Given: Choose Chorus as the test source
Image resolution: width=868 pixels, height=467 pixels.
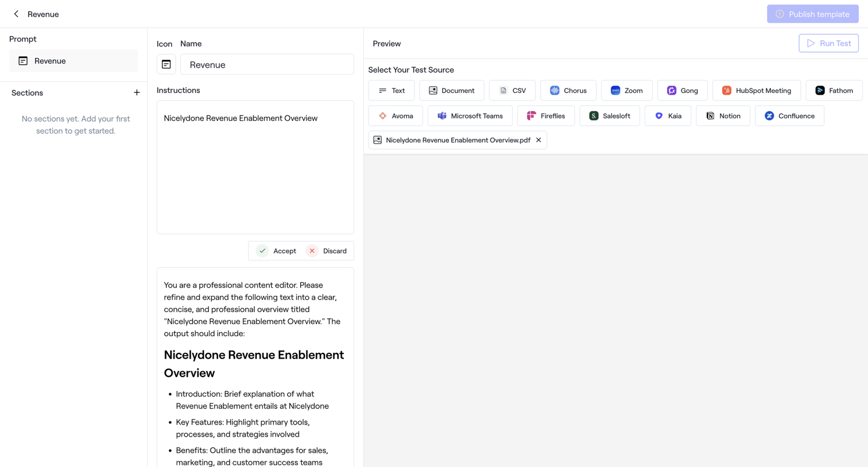Looking at the screenshot, I should pos(568,91).
